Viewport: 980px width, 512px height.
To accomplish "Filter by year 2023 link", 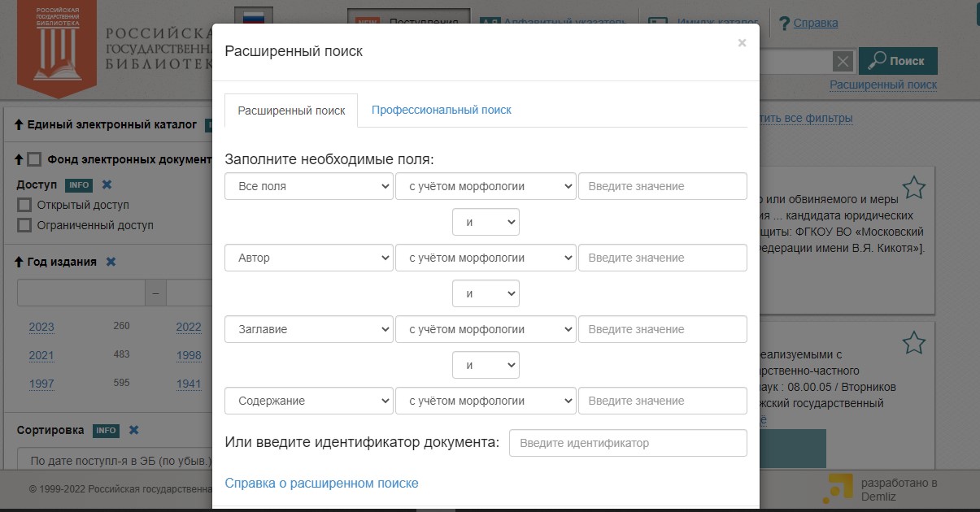I will (41, 327).
